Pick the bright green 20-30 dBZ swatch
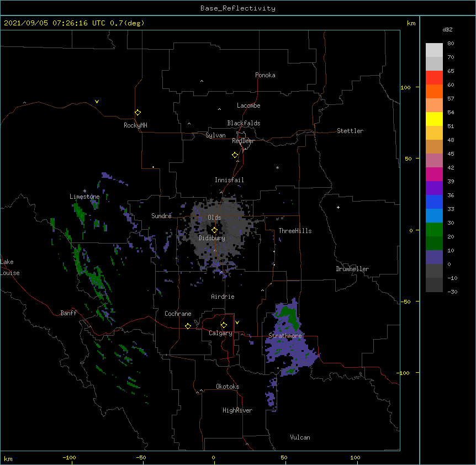This screenshot has height=465, width=476. [434, 230]
